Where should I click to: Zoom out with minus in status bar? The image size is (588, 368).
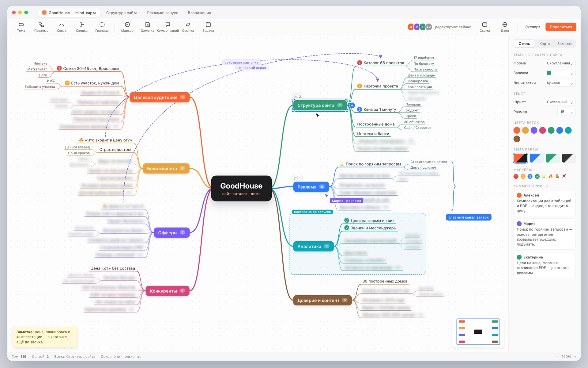557,357
